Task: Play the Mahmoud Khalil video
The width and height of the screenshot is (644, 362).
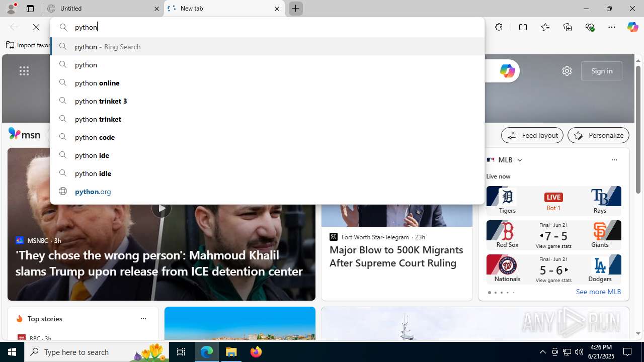Action: click(162, 208)
